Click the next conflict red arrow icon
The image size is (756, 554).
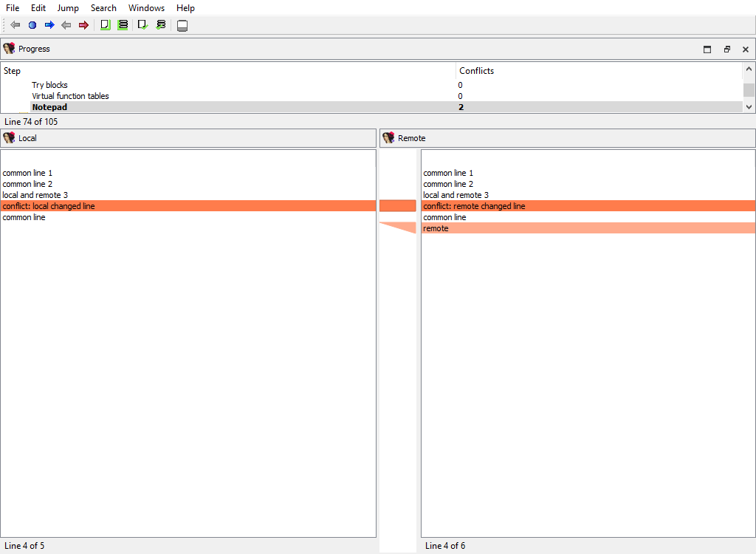[83, 24]
